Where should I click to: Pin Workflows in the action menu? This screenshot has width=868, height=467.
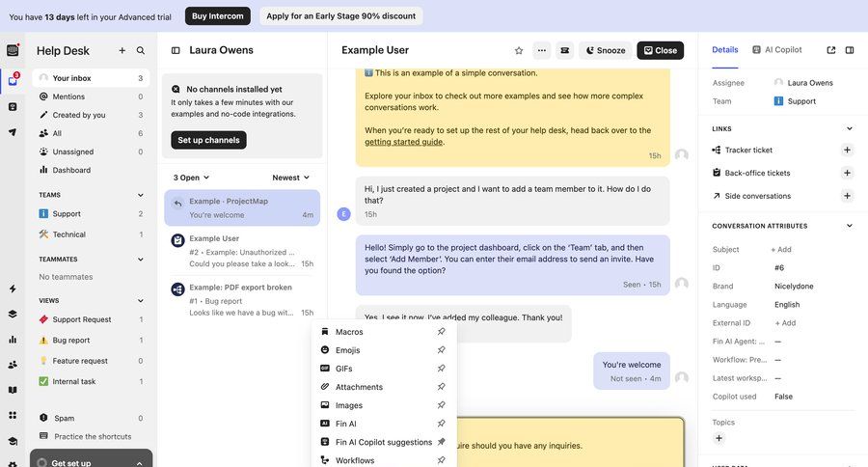[441, 460]
